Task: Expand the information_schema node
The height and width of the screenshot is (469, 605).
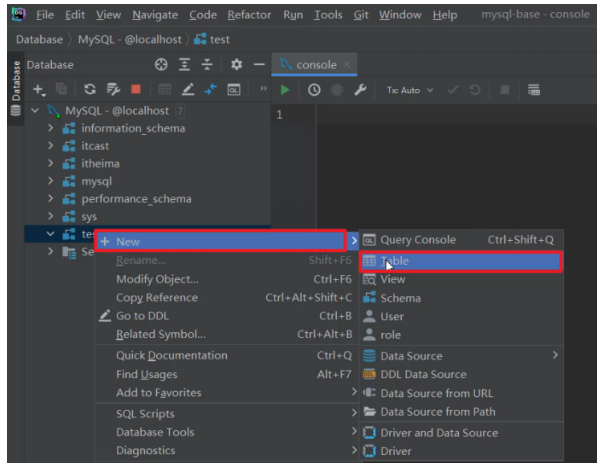Action: 51,128
